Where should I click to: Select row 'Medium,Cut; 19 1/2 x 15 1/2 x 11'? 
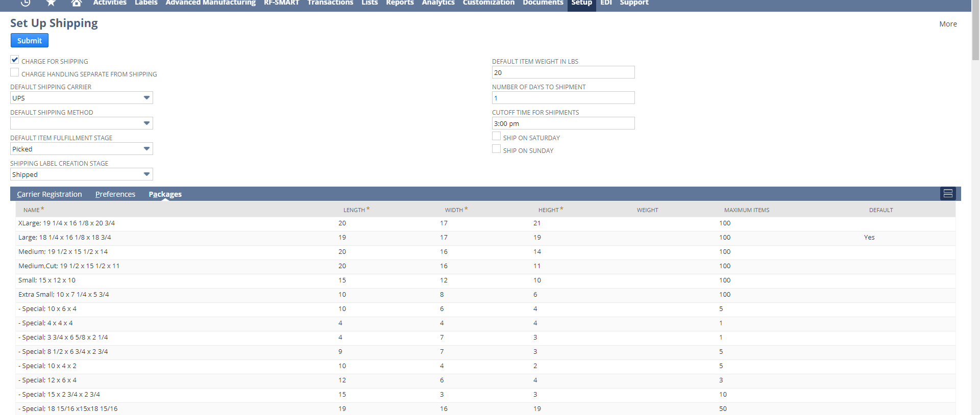485,266
